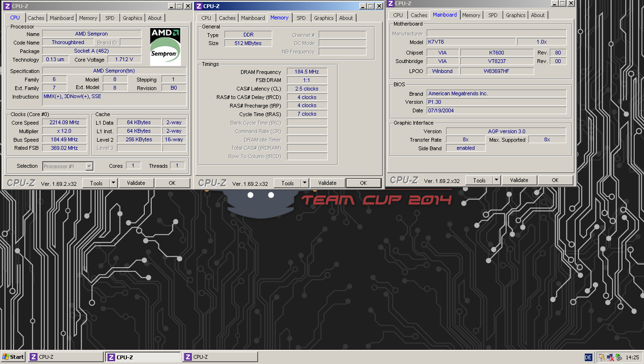The height and width of the screenshot is (364, 644).
Task: Click the 'AMD Sempron' Name value
Action: pos(91,34)
